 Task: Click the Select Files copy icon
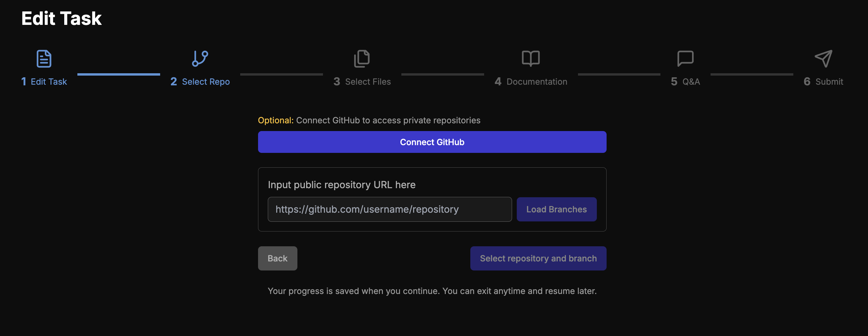pos(362,59)
